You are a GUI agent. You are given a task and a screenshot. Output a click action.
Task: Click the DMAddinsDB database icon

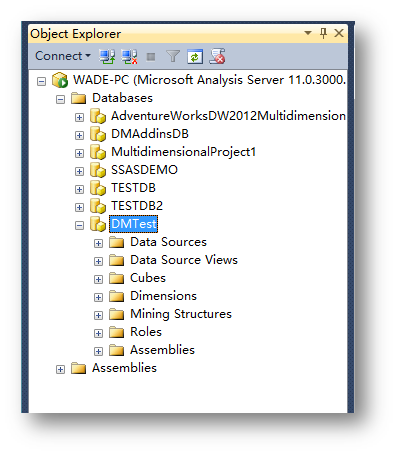[98, 134]
